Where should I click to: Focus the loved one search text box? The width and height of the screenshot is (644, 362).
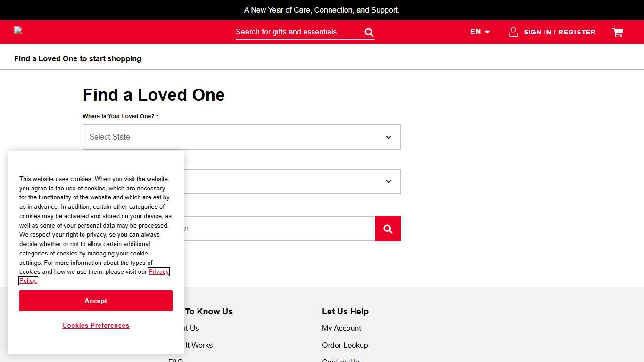[278, 229]
